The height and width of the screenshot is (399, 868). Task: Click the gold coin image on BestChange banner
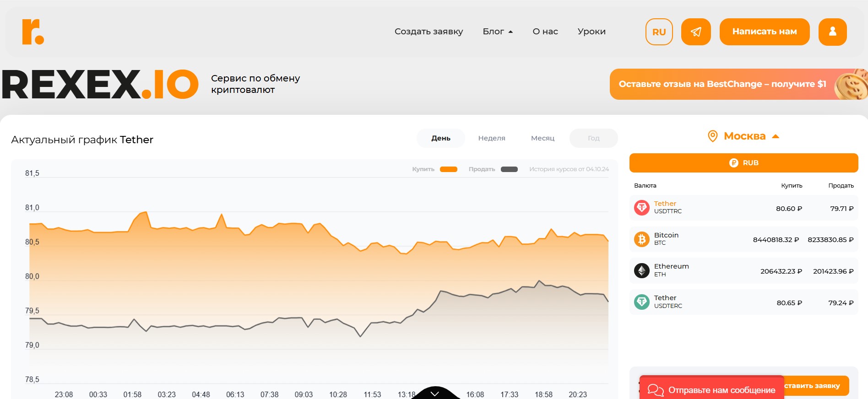pyautogui.click(x=852, y=84)
